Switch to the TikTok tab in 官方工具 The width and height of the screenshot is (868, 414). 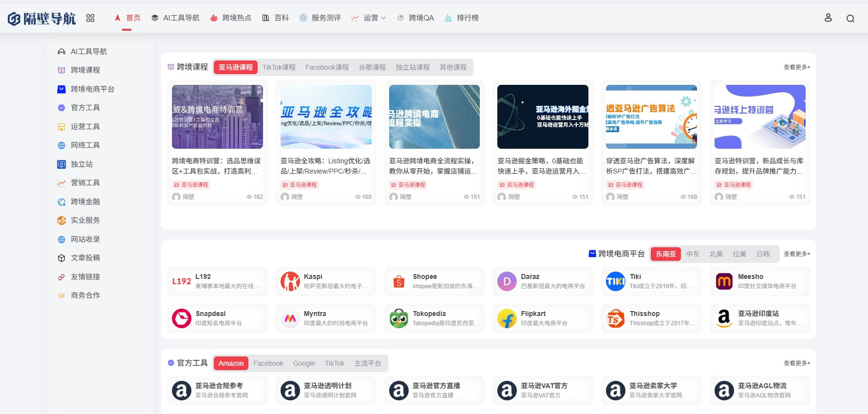(335, 363)
